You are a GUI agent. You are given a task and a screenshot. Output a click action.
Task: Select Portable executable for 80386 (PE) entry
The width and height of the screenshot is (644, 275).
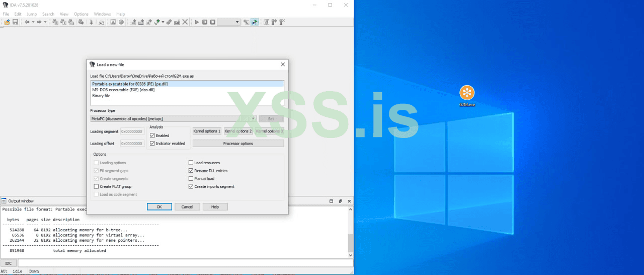187,84
